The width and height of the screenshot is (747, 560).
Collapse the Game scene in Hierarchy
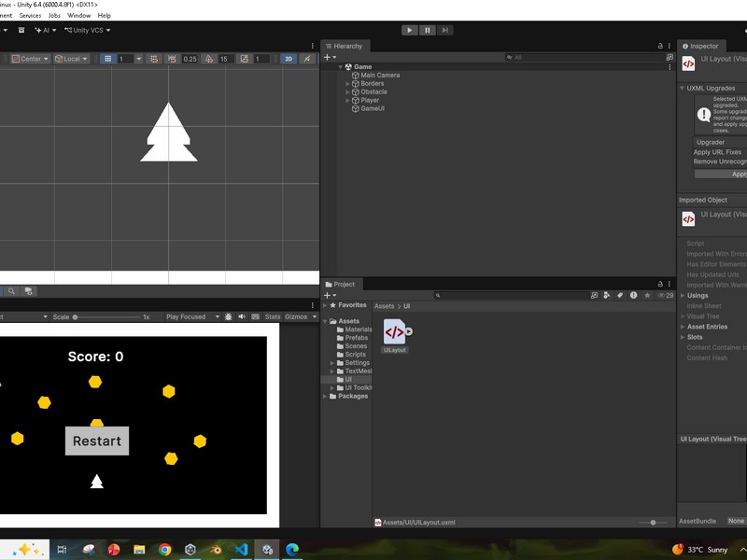(340, 67)
